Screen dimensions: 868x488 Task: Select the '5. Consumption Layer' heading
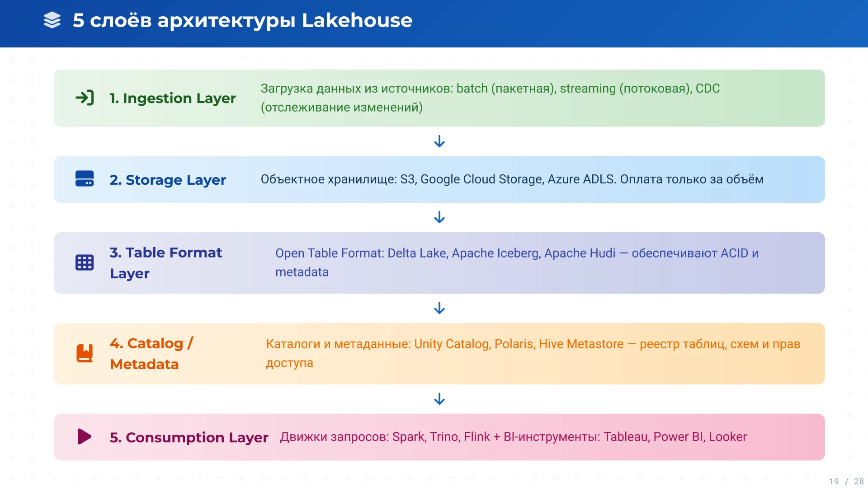(189, 437)
